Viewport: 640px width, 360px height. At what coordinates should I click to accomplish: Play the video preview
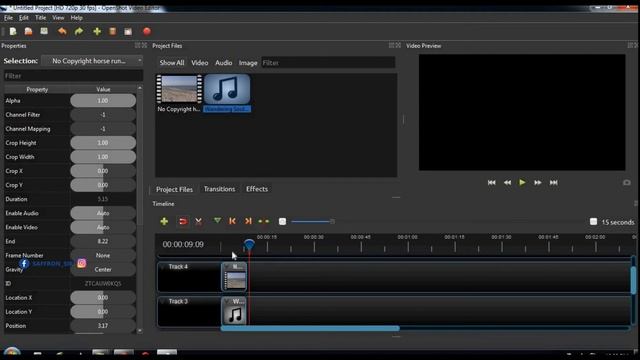[x=522, y=182]
